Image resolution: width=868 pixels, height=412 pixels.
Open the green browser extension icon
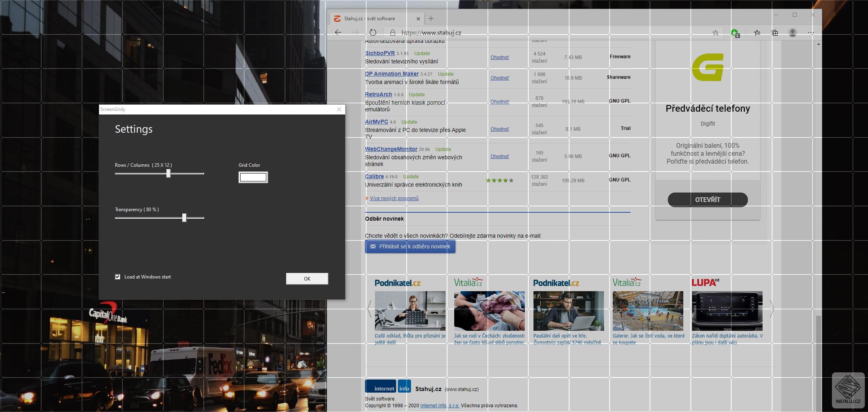(x=735, y=33)
